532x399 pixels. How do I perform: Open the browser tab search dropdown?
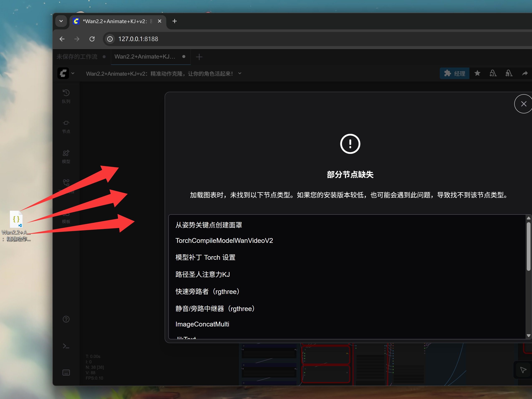point(61,21)
